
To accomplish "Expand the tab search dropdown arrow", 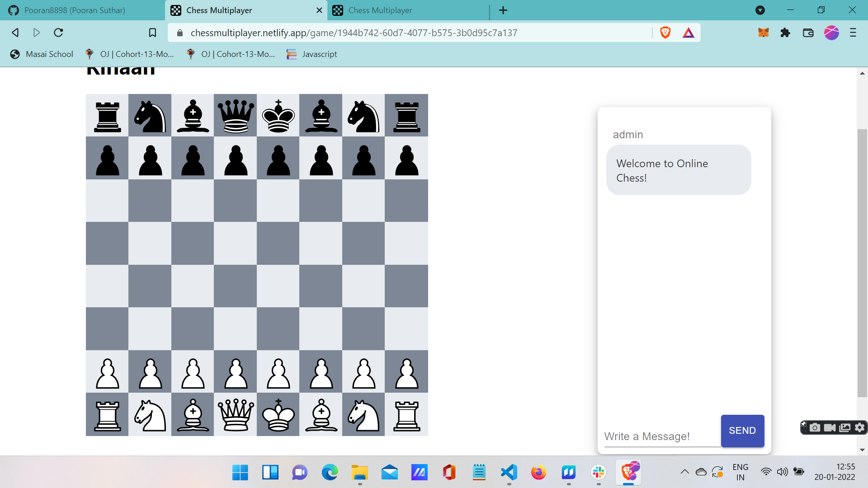I will click(x=760, y=10).
